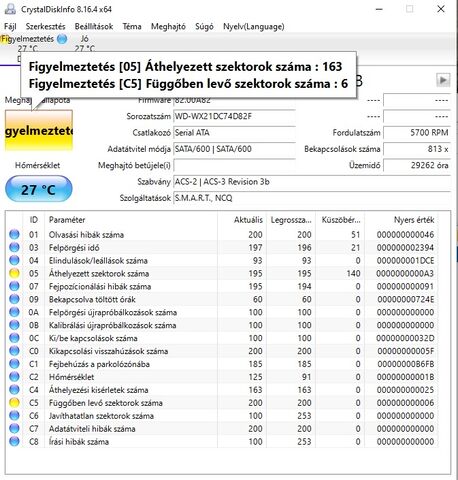Click status dot for Kalibrálási újrapróbálkozások száma
Image resolution: width=458 pixels, height=480 pixels.
(x=14, y=325)
